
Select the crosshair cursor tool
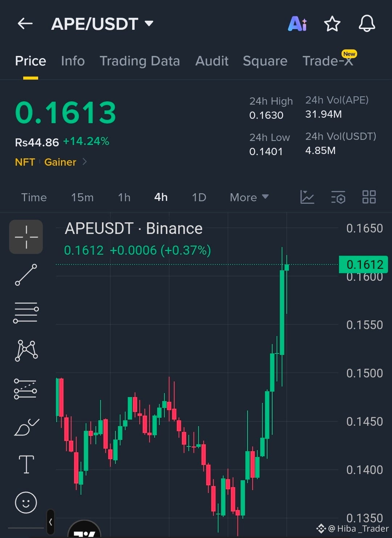coord(26,237)
